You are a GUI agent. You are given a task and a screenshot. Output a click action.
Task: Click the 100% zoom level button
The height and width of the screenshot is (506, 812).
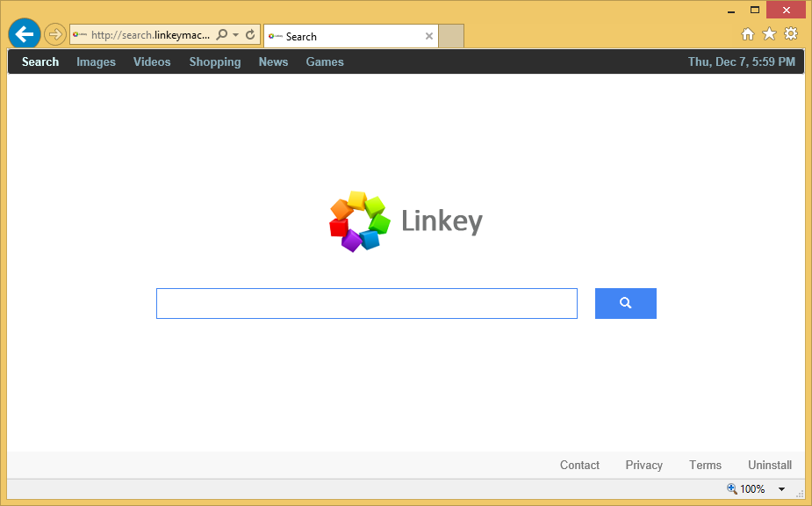point(745,489)
